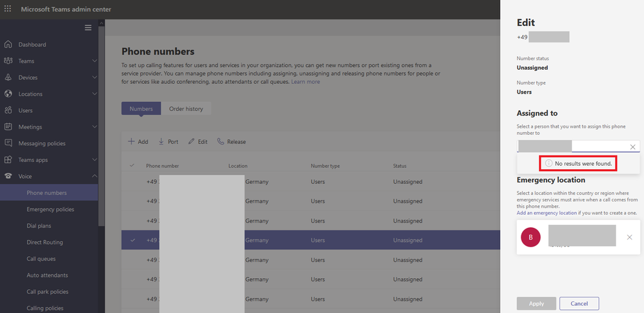This screenshot has height=313, width=644.
Task: Expand the Teams section chevron
Action: pos(94,61)
